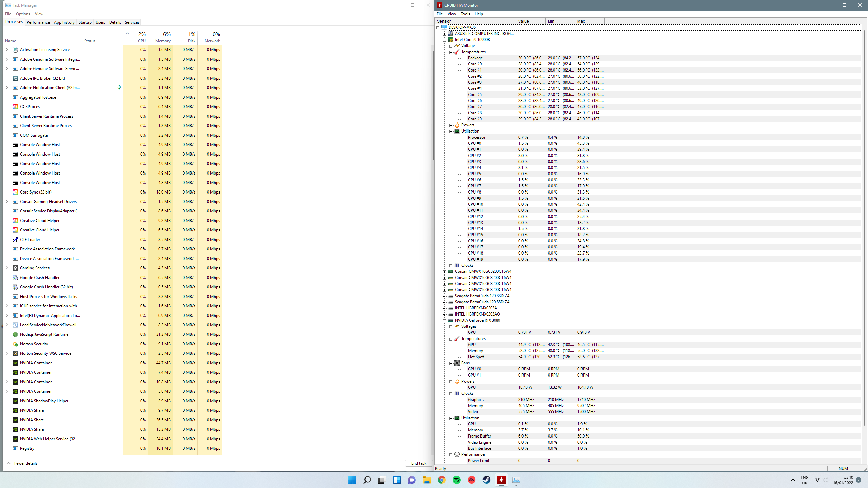Sort processes by Name column
This screenshot has width=868, height=488.
42,37
